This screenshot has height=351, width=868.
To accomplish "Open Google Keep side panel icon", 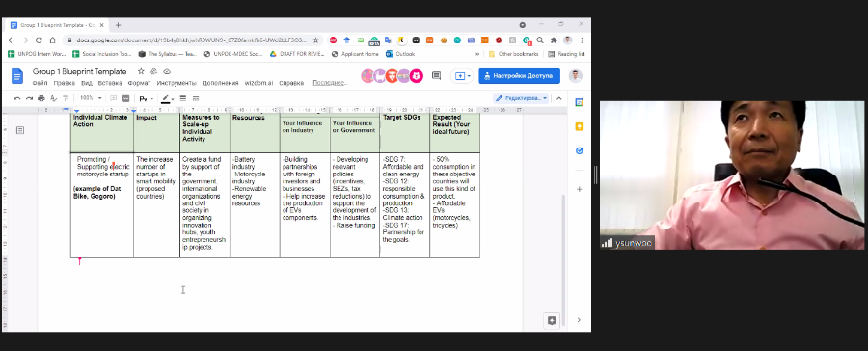I will tap(579, 126).
